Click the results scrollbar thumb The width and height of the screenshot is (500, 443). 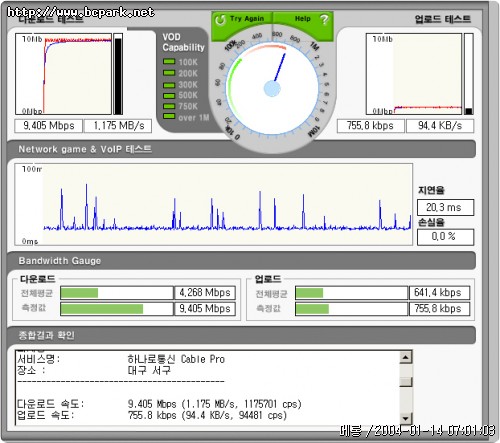pos(406,382)
